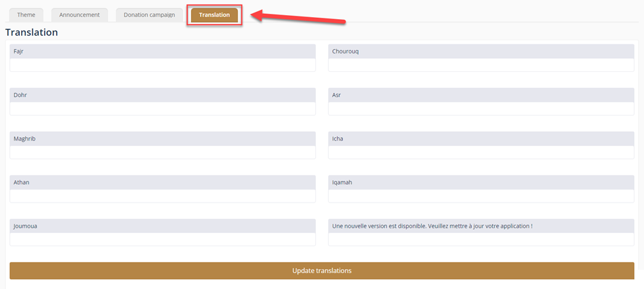Click the Athan translation text box
This screenshot has width=644, height=289.
(x=162, y=196)
